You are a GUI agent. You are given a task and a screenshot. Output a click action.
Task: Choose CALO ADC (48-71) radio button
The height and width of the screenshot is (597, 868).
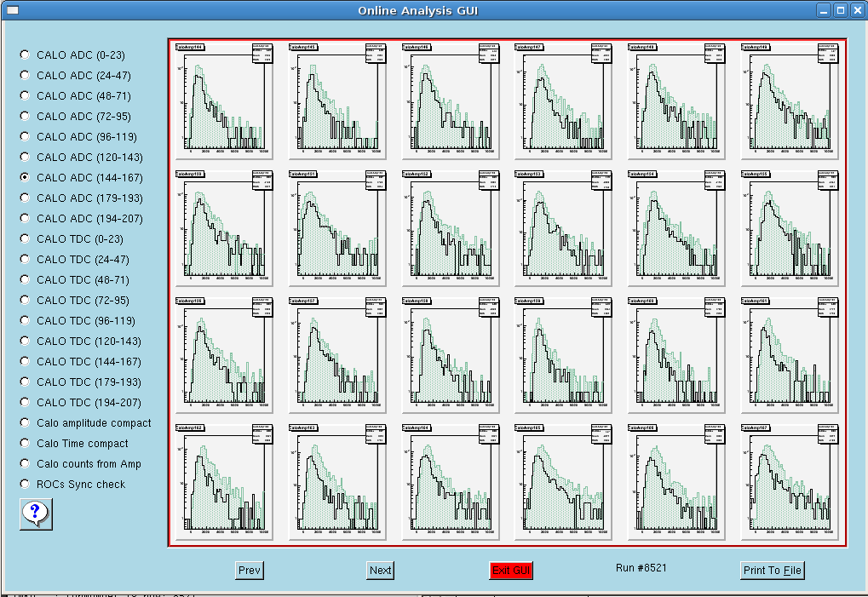(x=25, y=95)
